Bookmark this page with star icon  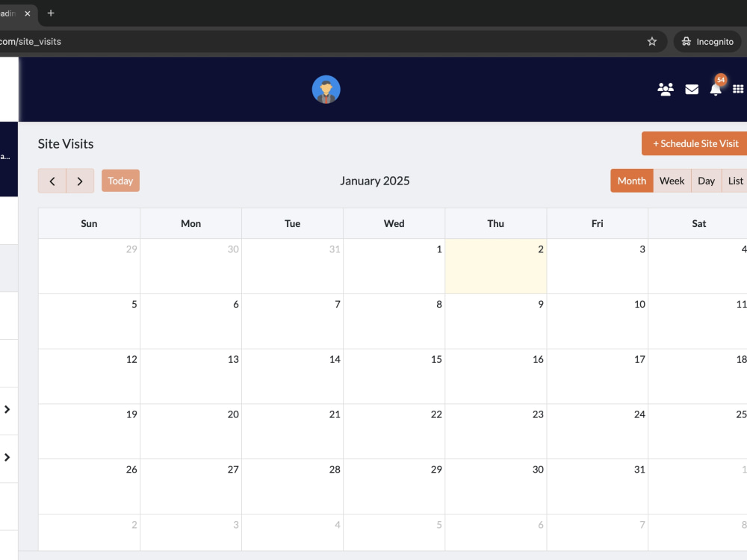coord(651,41)
